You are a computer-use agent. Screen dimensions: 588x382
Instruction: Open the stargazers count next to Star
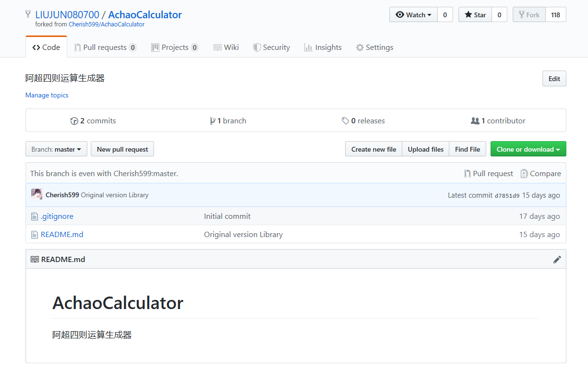(x=499, y=15)
